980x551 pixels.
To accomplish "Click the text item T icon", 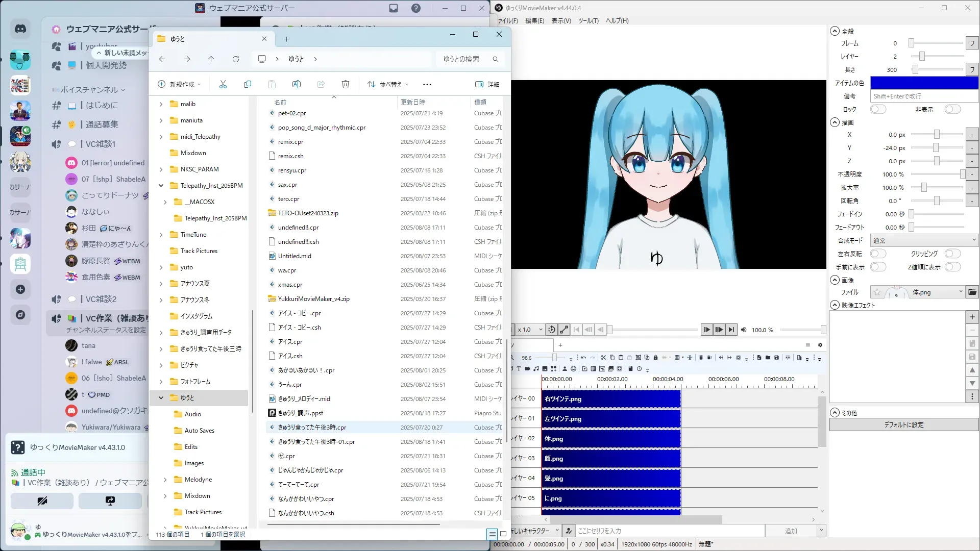I will (x=519, y=369).
